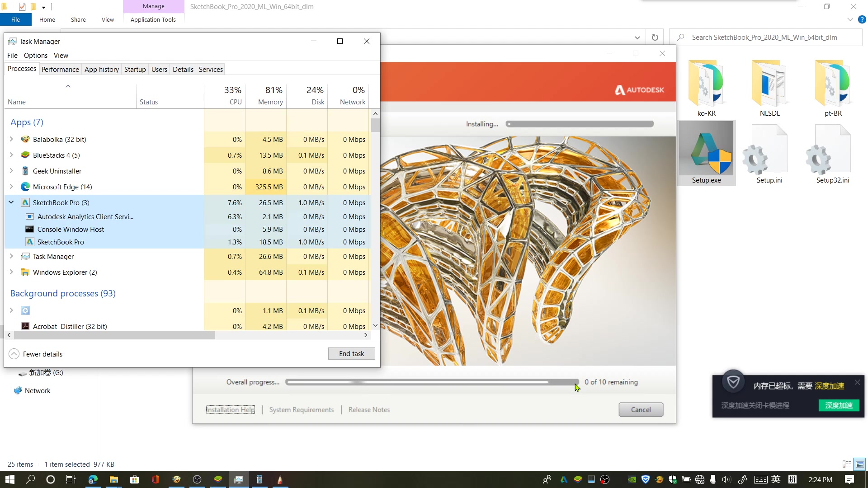Open the View menu in Task Manager
Screen dimensions: 868x488
click(x=61, y=55)
